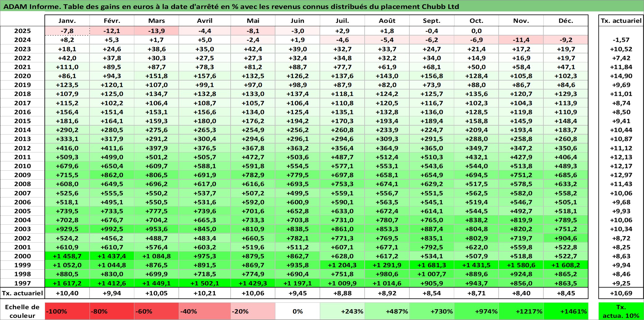
Task: Click the +111,0 cell in January 2021
Action: [67, 67]
